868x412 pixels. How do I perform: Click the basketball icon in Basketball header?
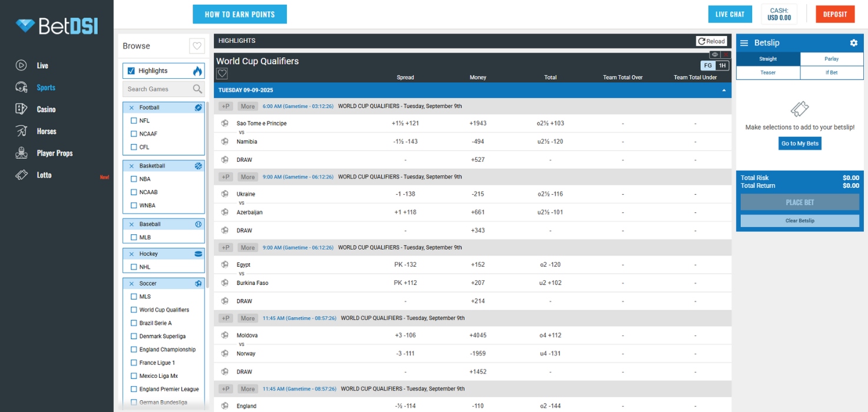coord(198,166)
